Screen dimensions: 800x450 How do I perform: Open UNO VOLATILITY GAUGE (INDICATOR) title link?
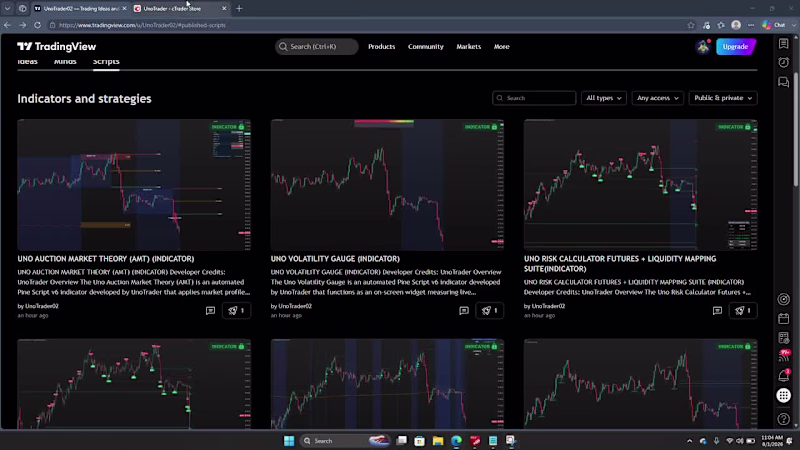pyautogui.click(x=335, y=259)
